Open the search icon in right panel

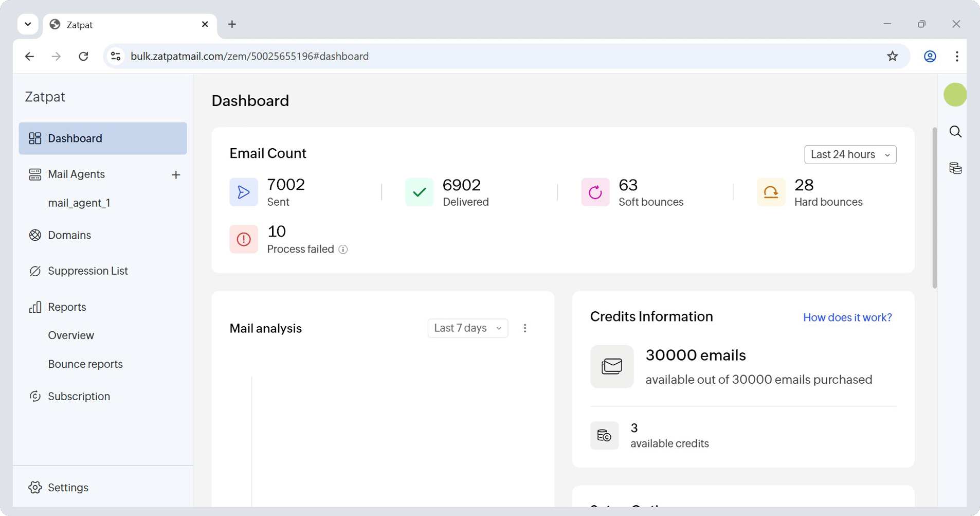coord(955,132)
